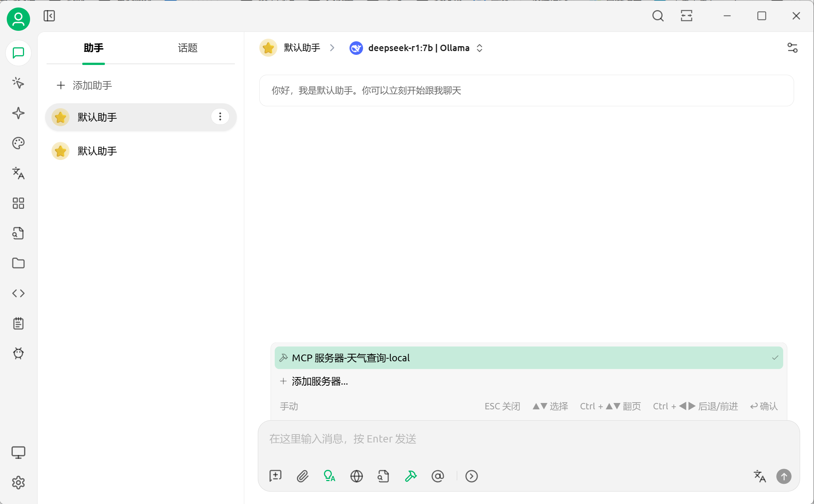Toggle the sidebar collapse button

[49, 16]
